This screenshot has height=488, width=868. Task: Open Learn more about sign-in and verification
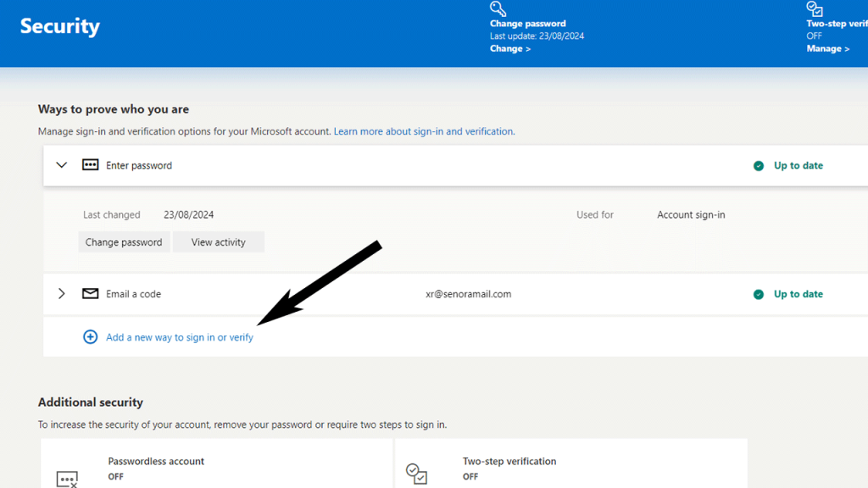click(424, 132)
